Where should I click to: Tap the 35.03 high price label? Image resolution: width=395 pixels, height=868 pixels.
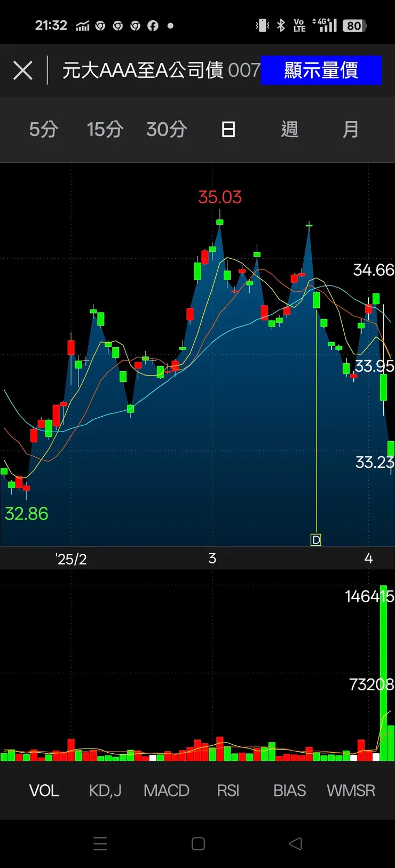pos(220,197)
